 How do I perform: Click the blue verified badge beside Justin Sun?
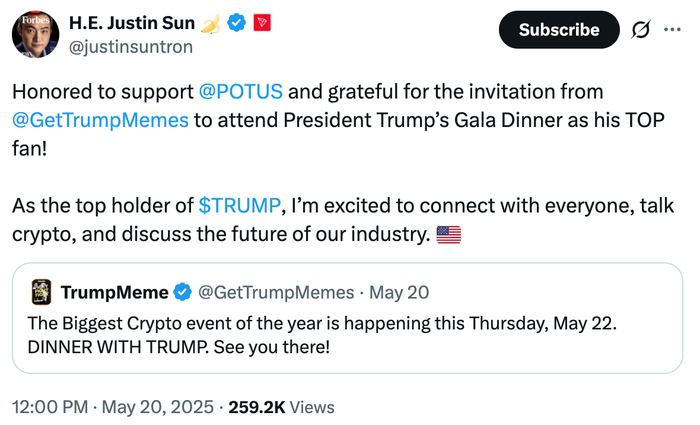coord(236,22)
